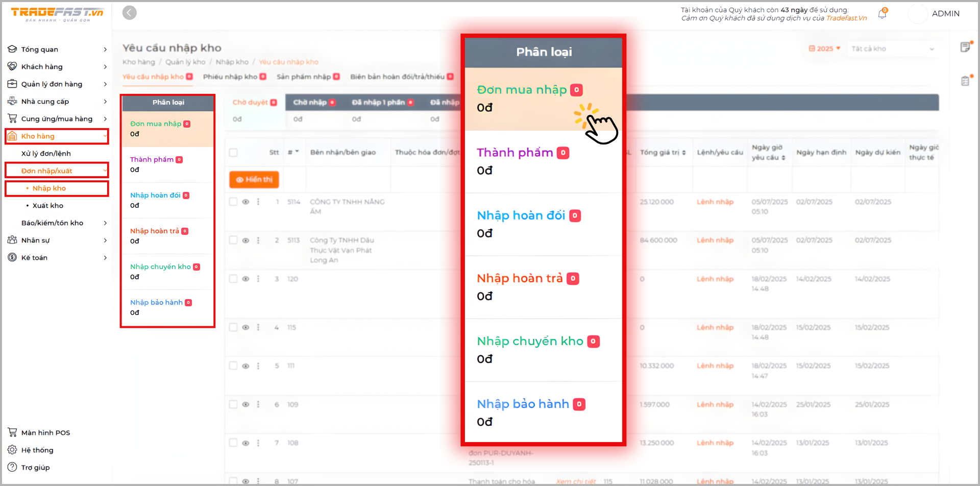Click the orange Hiển thị button
980x486 pixels.
pos(254,180)
